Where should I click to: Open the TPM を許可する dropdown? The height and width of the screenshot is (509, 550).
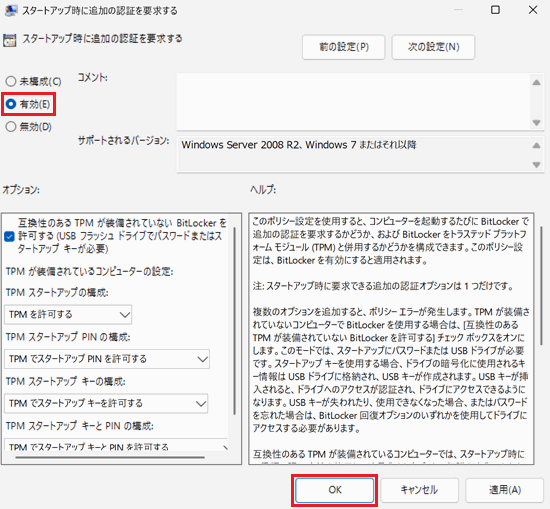click(68, 314)
